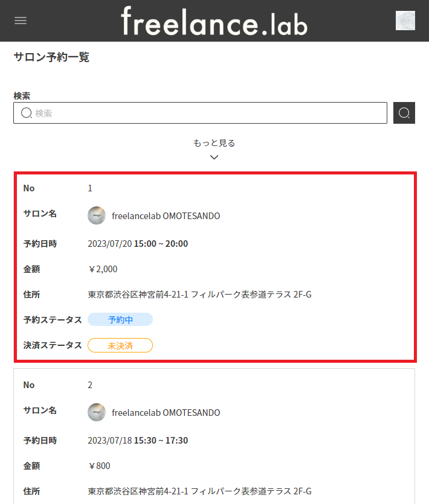Open the hamburger menu in header
The height and width of the screenshot is (504, 429).
tap(21, 21)
